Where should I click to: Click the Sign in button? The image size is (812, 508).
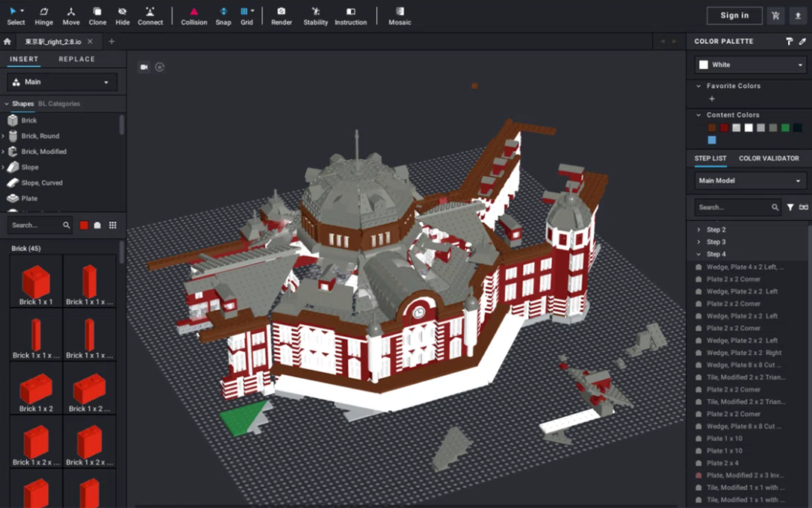coord(734,16)
